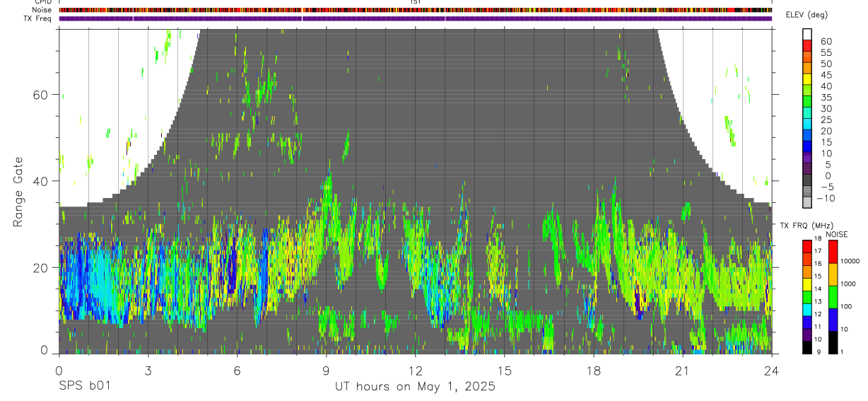Screen dimensions: 868x401
Task: Click the ELEV colorbar label "55"
Action: click(826, 53)
